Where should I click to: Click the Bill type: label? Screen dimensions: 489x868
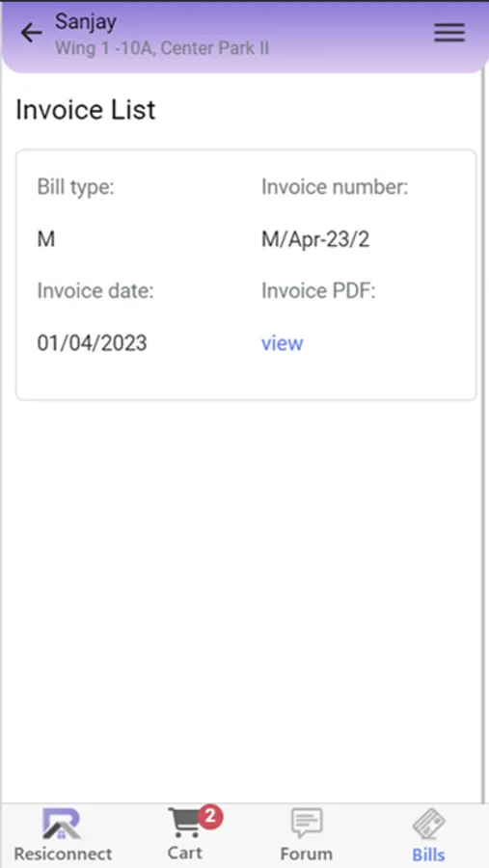[75, 187]
